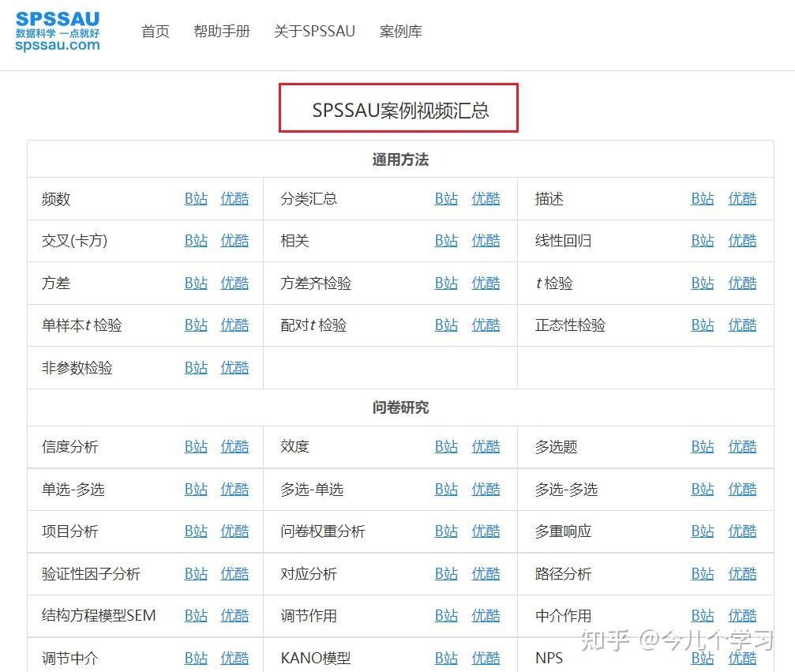Open the 优酷 video for 调节作用
This screenshot has width=795, height=672.
tap(486, 615)
